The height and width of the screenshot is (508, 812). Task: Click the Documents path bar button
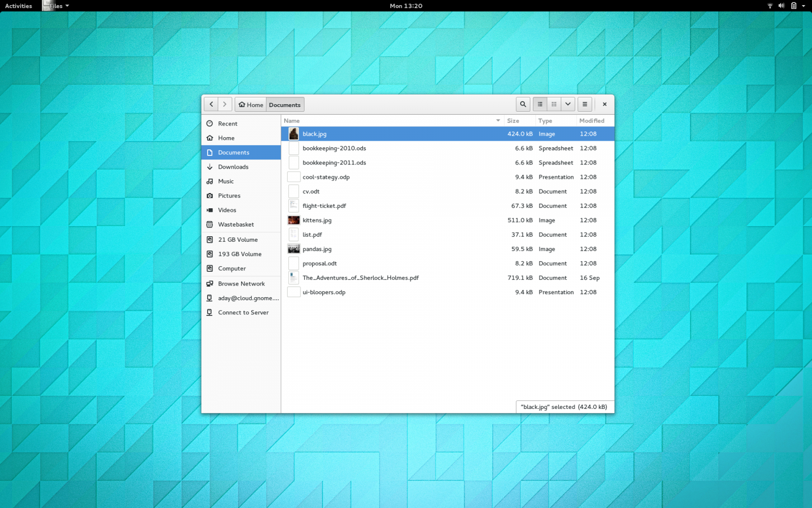click(285, 105)
